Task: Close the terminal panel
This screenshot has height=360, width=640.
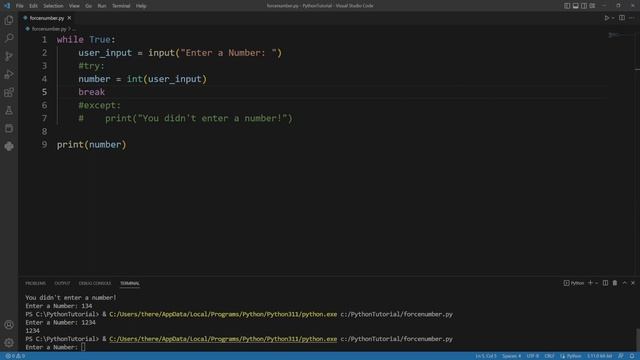Action: (633, 283)
